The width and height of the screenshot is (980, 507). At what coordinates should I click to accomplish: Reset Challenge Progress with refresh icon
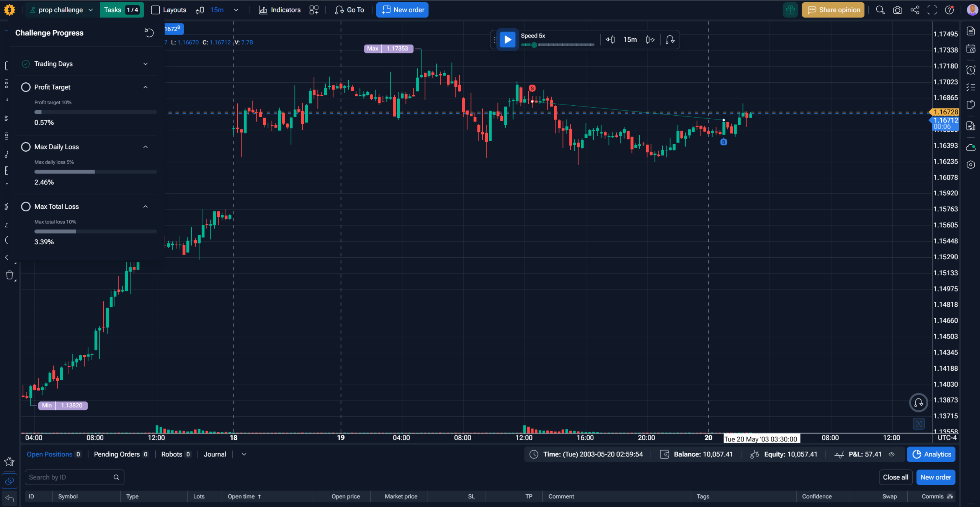(149, 33)
